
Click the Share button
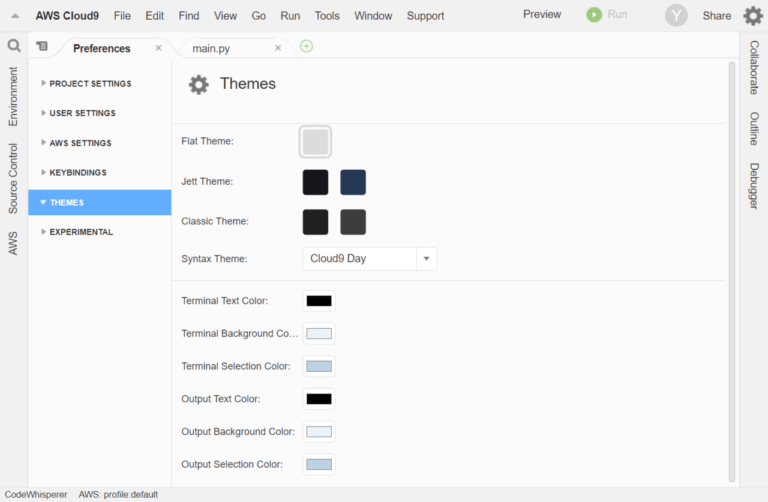tap(717, 16)
